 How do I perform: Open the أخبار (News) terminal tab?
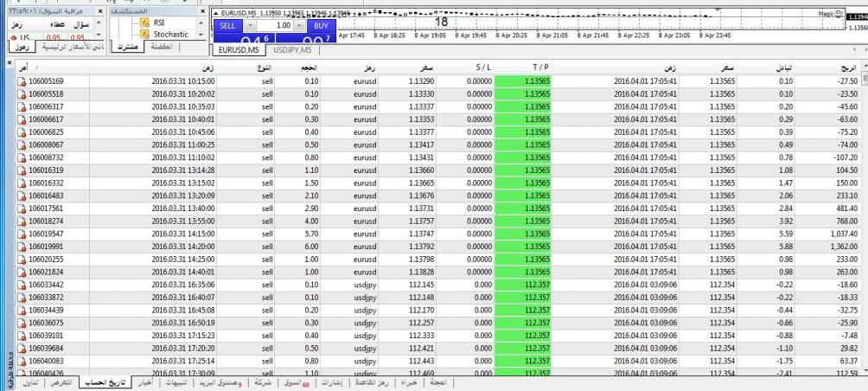148,381
